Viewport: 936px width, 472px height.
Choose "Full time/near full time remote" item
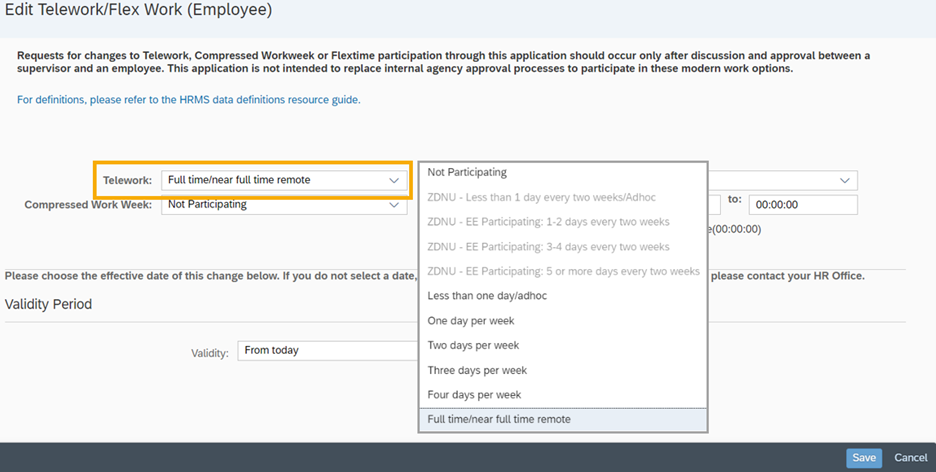coord(499,419)
